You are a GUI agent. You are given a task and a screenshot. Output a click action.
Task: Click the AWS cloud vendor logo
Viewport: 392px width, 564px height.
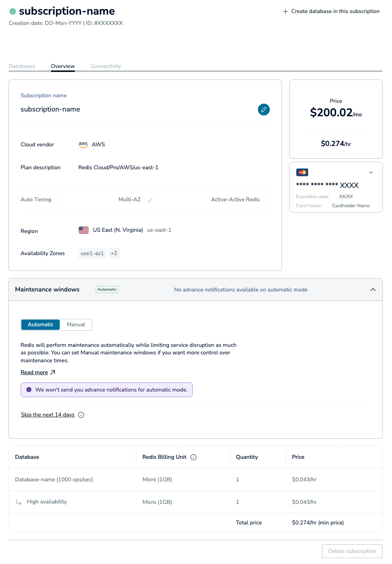83,145
